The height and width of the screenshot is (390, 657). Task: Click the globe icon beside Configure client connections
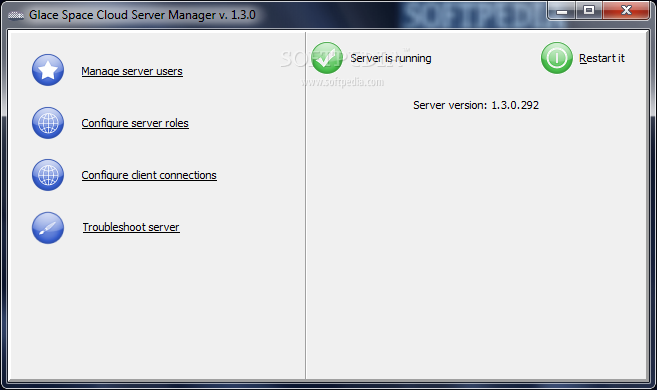click(x=48, y=175)
